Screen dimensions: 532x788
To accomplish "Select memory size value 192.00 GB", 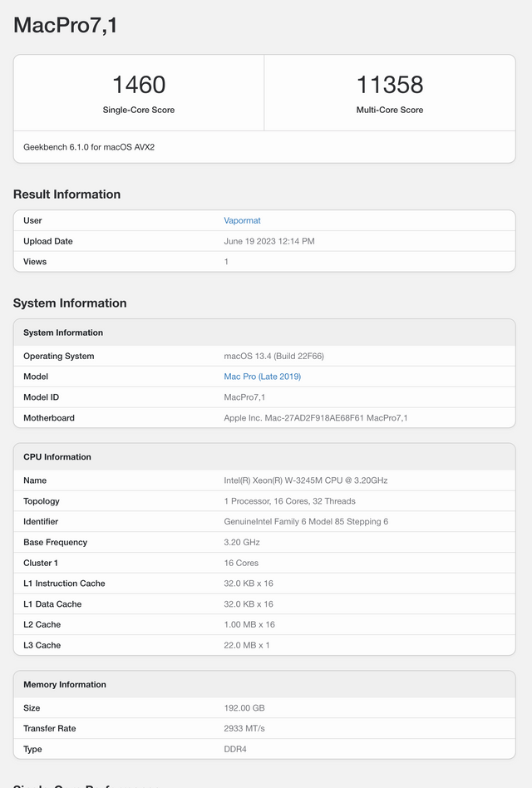I will tap(244, 708).
